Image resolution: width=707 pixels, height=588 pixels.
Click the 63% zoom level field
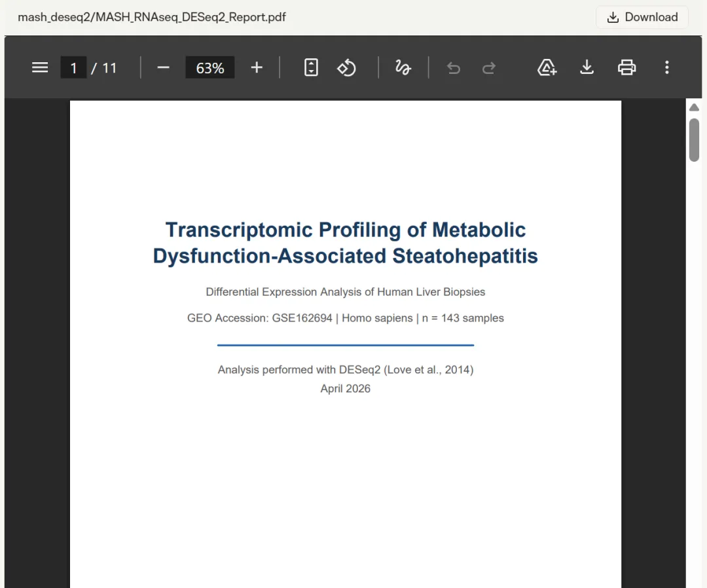[210, 67]
